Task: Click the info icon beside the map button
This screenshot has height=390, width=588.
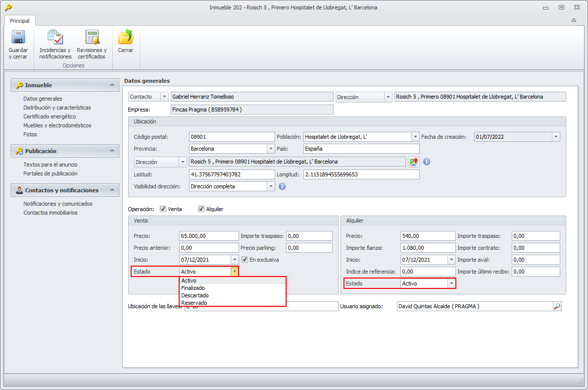Action: [x=427, y=162]
